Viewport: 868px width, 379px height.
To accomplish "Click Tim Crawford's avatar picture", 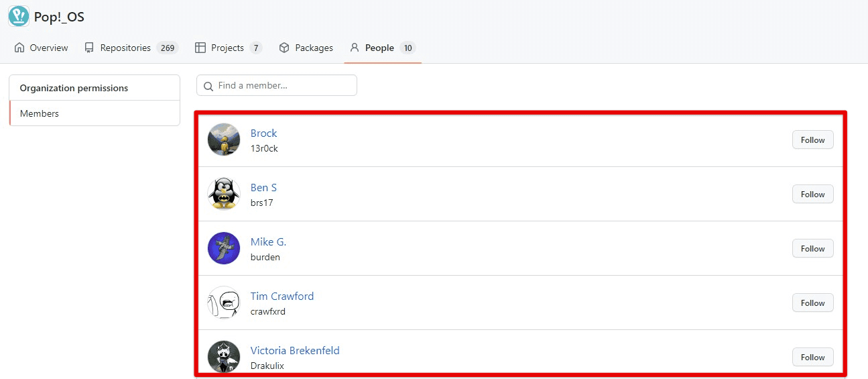I will [x=224, y=303].
